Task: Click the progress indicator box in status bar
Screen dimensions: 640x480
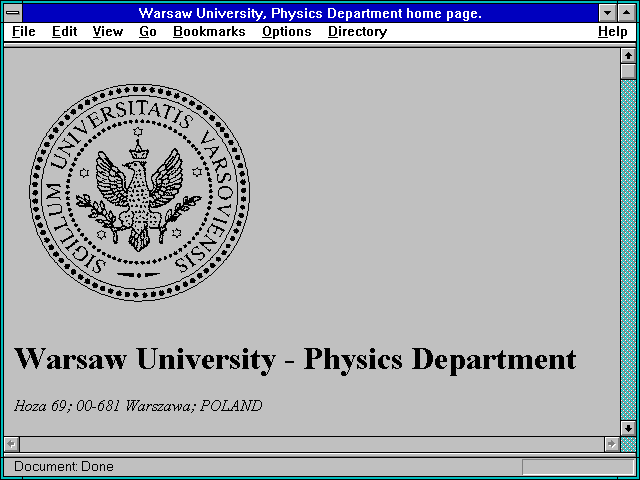Action: click(578, 467)
